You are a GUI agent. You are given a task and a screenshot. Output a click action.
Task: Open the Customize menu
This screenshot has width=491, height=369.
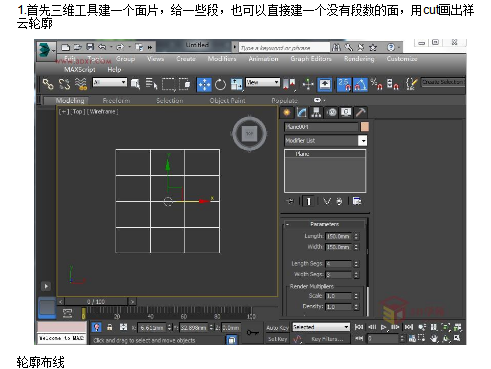402,59
